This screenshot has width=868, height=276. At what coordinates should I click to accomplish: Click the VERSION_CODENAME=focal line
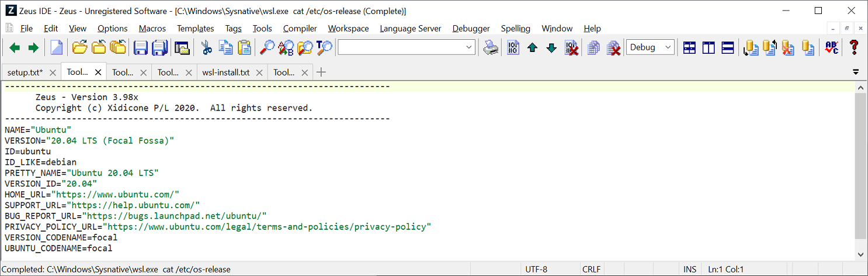tap(61, 237)
